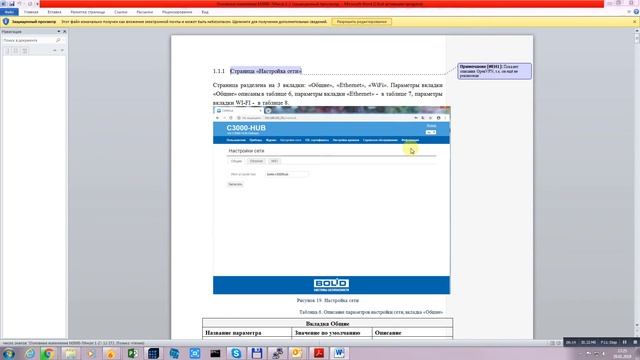Click the magnifier search icon in Navigation pane

58,40
